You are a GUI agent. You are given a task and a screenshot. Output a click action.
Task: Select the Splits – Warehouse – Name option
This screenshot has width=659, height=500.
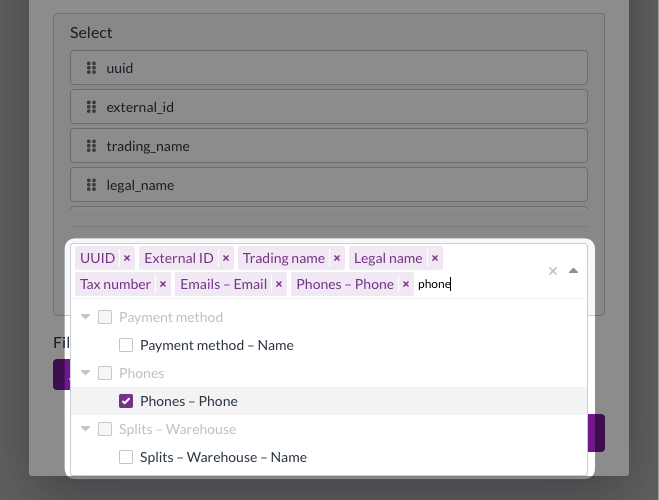coord(223,457)
